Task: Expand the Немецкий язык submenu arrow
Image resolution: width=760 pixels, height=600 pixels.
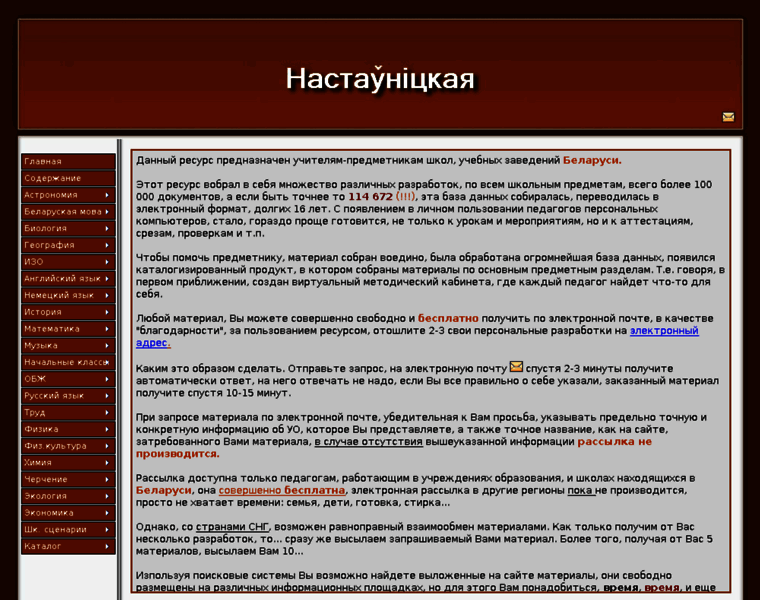Action: click(x=107, y=295)
